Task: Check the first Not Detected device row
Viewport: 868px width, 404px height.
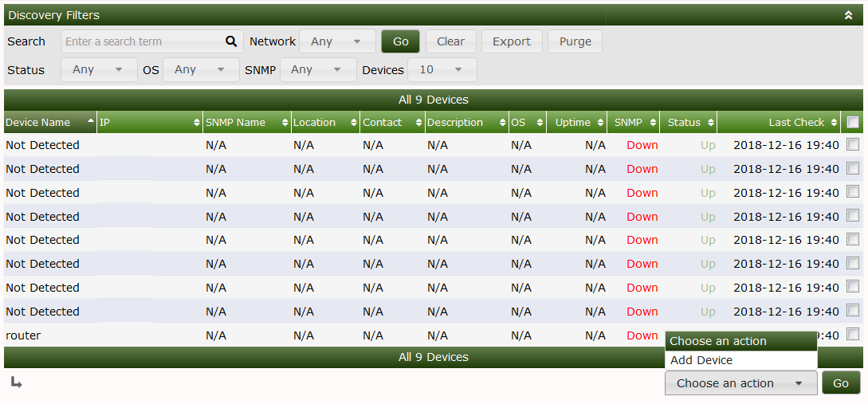Action: [853, 145]
